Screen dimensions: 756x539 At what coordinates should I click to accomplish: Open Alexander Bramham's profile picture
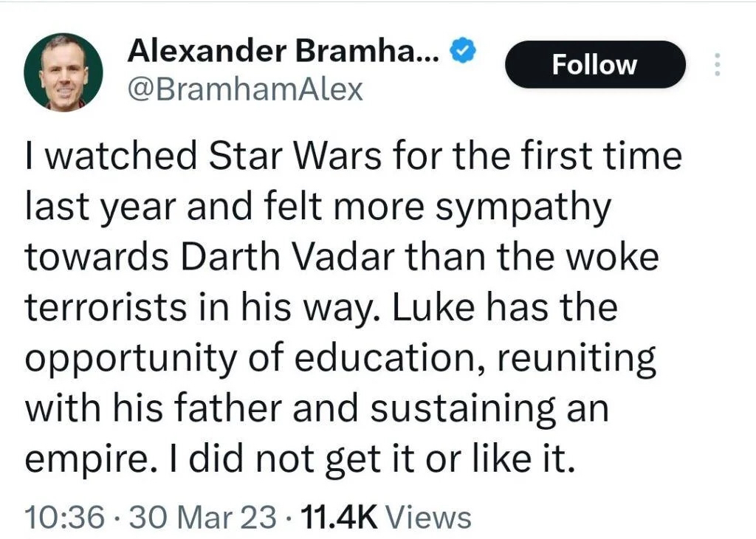tap(63, 72)
